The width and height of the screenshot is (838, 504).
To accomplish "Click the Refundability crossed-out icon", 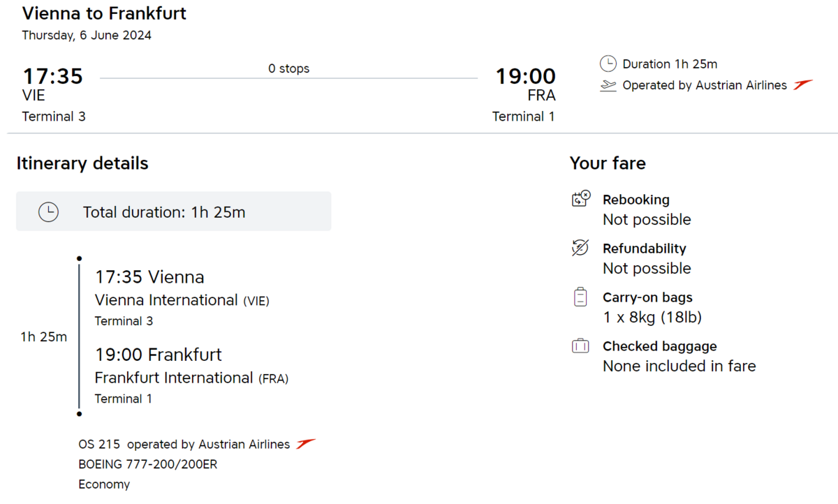I will point(580,248).
